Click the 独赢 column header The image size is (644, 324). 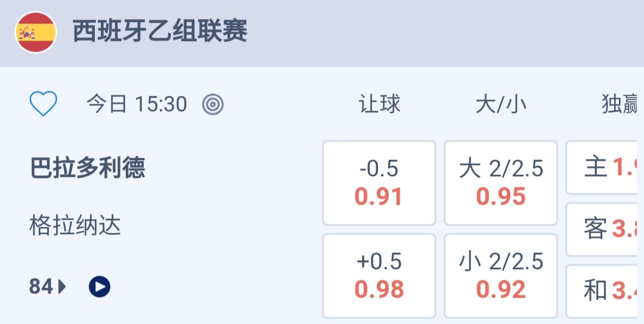619,105
